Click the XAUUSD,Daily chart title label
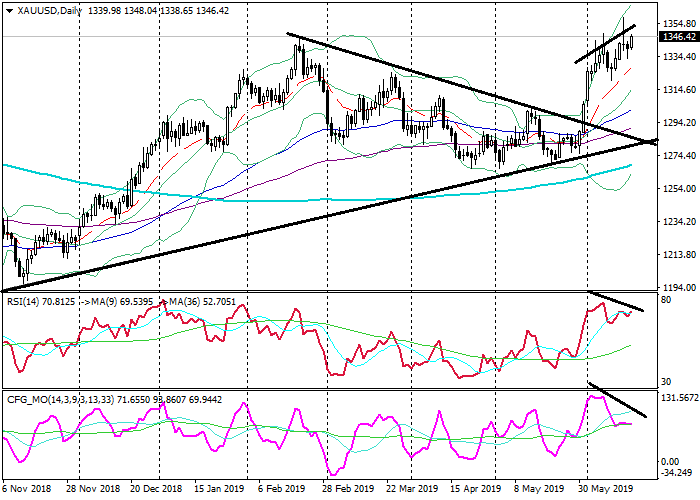700x500 pixels. tap(43, 10)
